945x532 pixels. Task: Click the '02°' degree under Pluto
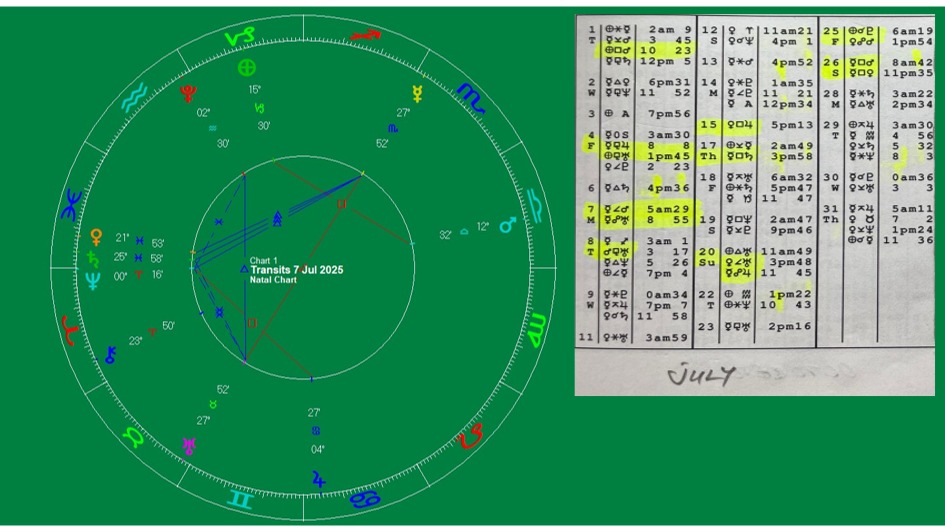click(x=203, y=113)
